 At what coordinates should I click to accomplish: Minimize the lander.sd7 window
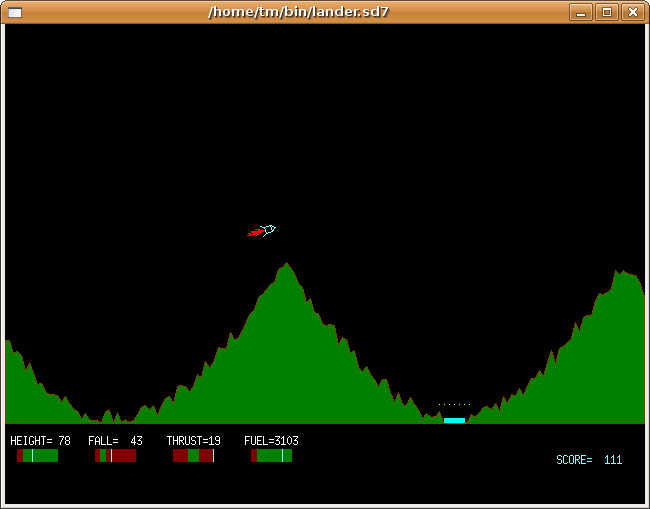581,12
